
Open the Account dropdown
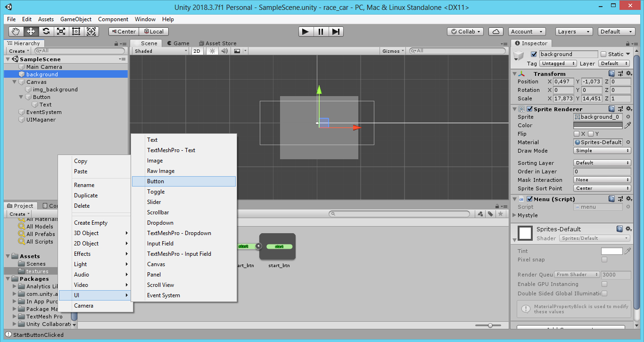pyautogui.click(x=527, y=32)
